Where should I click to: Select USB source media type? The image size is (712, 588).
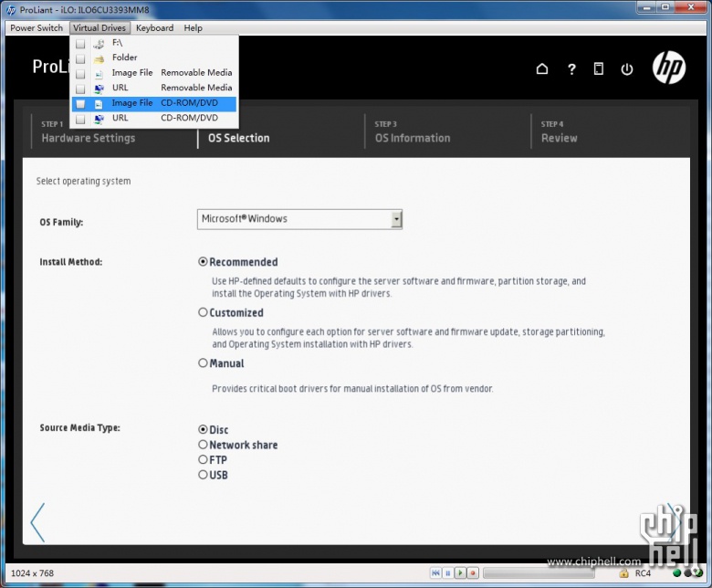click(203, 475)
